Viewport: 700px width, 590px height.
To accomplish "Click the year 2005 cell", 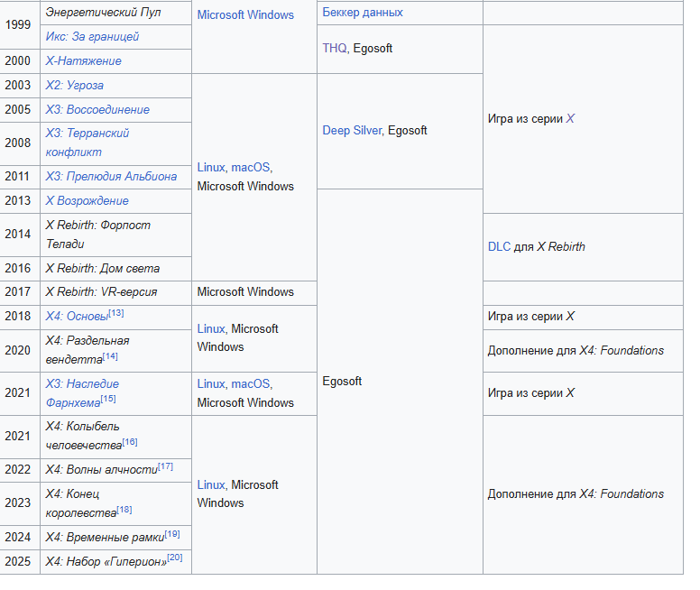I will point(20,110).
